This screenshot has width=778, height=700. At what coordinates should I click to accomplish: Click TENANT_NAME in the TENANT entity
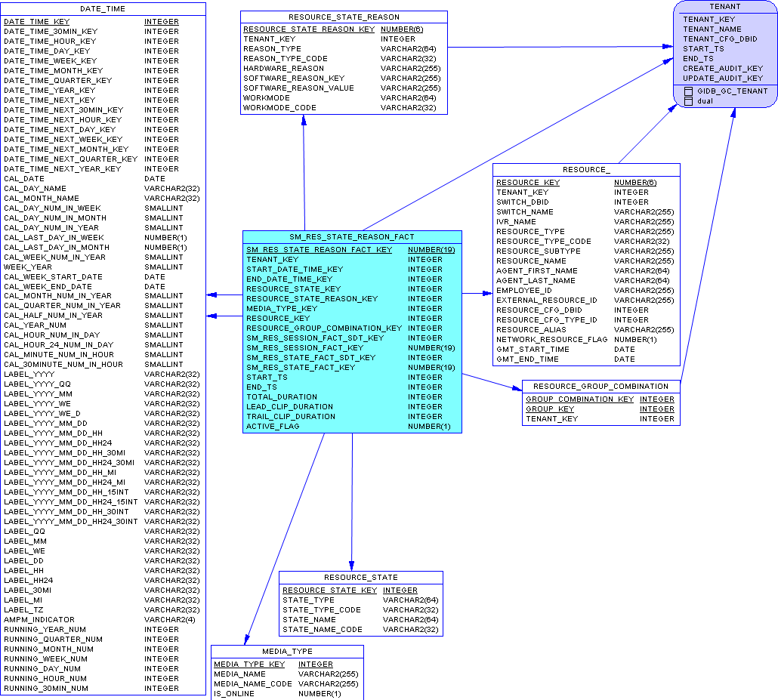pos(712,29)
